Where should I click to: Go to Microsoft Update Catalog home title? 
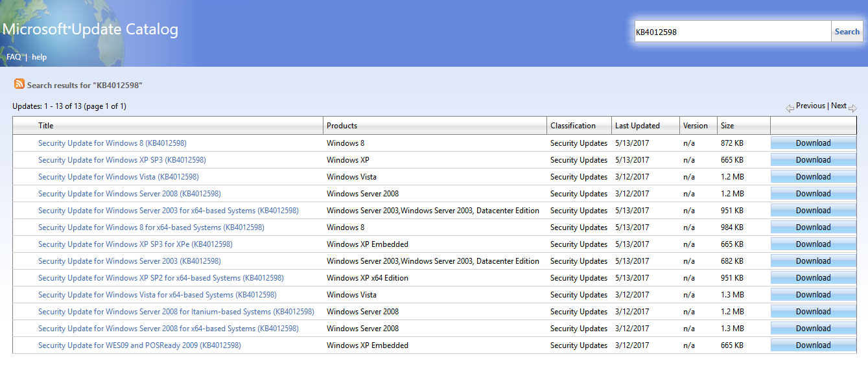click(90, 29)
